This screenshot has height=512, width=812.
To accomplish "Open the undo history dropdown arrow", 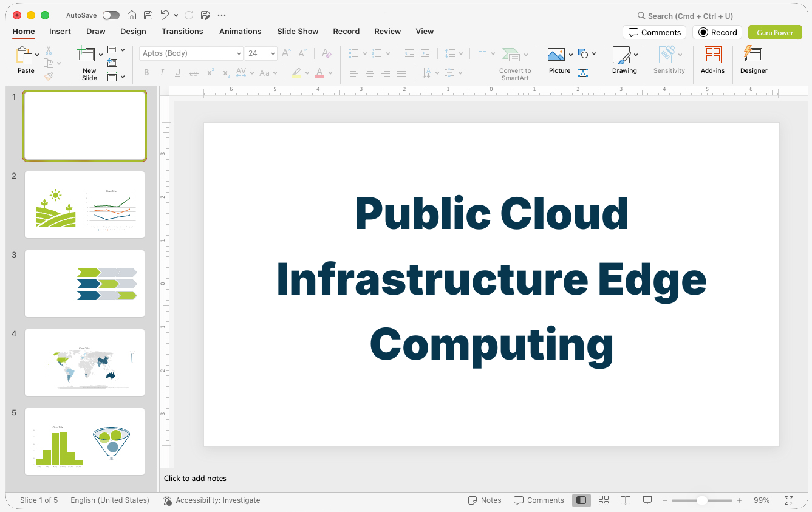I will point(176,15).
